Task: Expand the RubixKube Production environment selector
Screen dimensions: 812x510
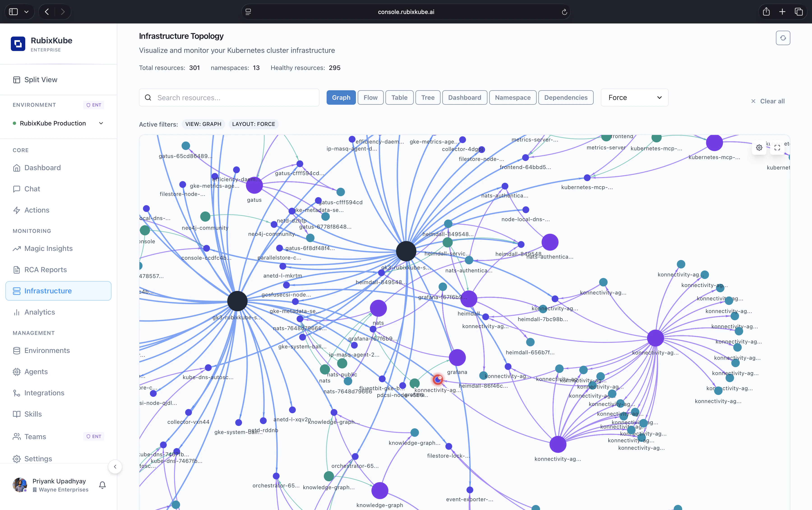Action: coord(101,123)
